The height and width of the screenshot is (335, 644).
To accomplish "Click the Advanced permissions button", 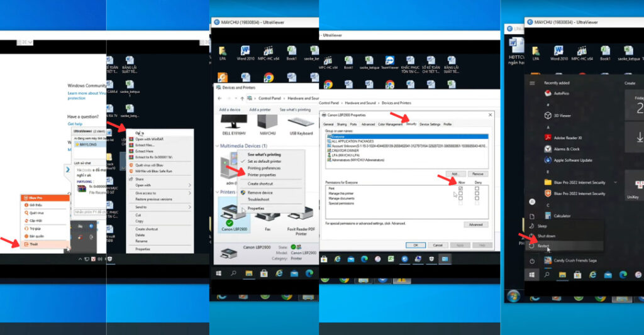I will pyautogui.click(x=476, y=224).
